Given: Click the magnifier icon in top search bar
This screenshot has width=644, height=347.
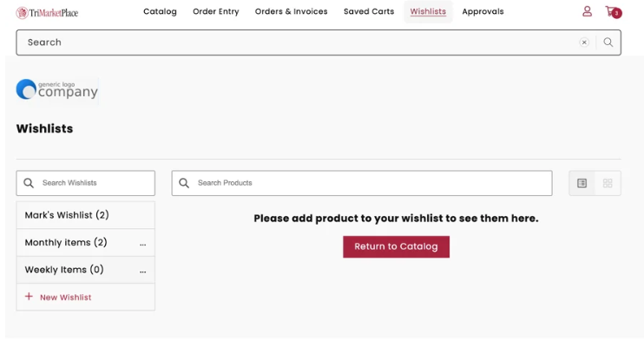Looking at the screenshot, I should [x=608, y=43].
